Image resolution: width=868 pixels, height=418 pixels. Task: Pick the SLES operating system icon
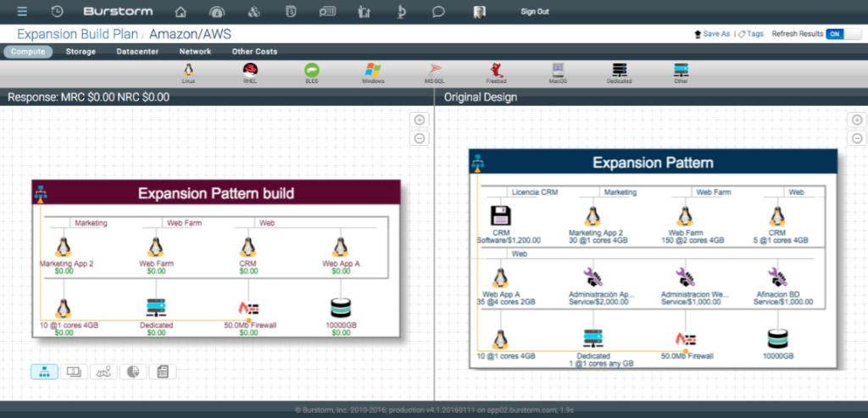tap(312, 71)
